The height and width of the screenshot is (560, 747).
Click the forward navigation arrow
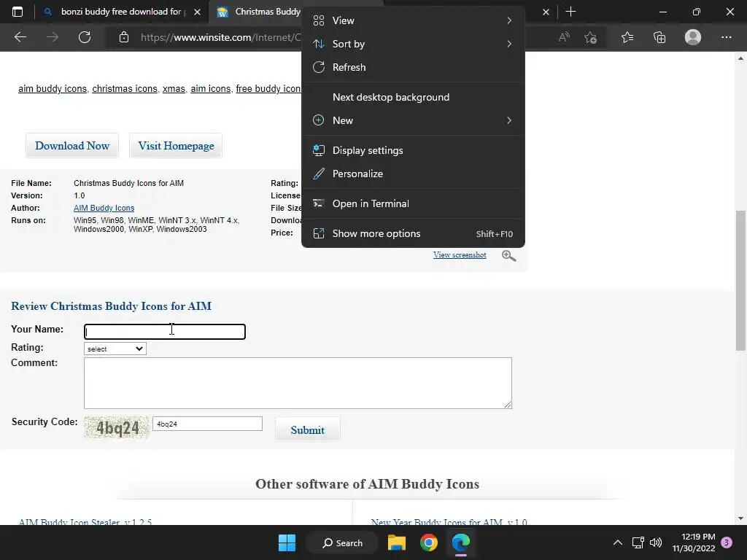pyautogui.click(x=53, y=37)
